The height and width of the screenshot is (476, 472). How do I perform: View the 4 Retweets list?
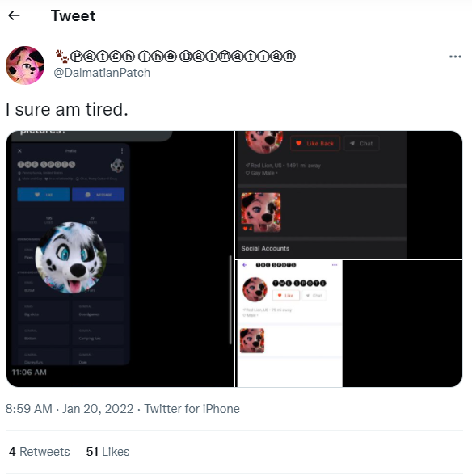coord(40,452)
